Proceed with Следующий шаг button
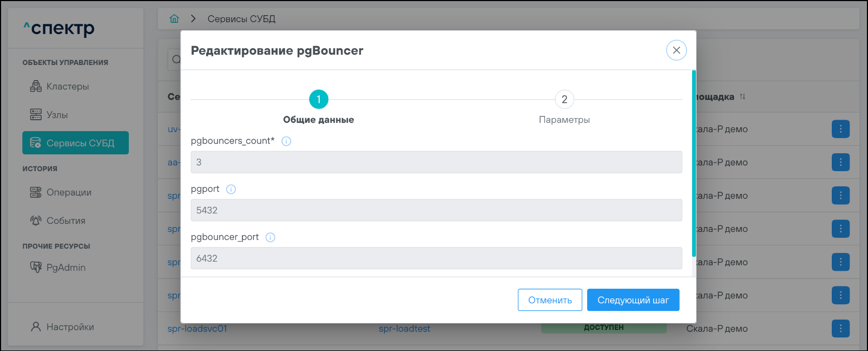Image resolution: width=868 pixels, height=351 pixels. point(633,300)
